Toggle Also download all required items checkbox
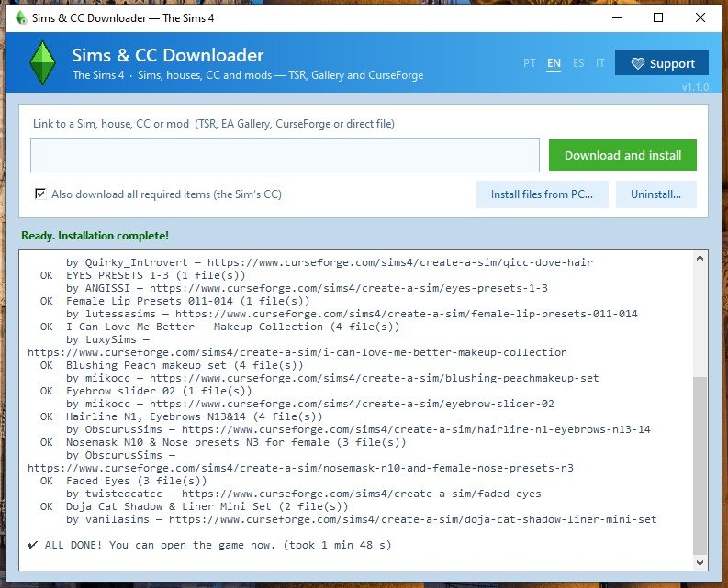The height and width of the screenshot is (588, 728). [x=40, y=194]
